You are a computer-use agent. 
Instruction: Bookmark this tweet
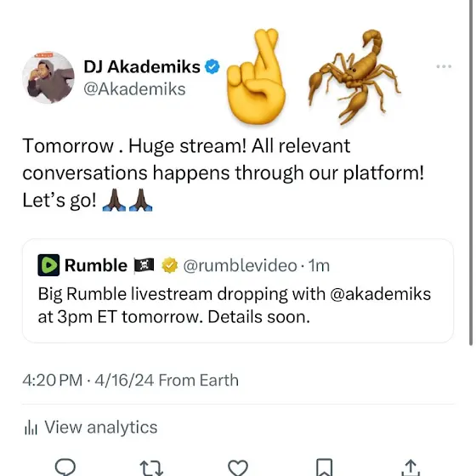(x=324, y=467)
